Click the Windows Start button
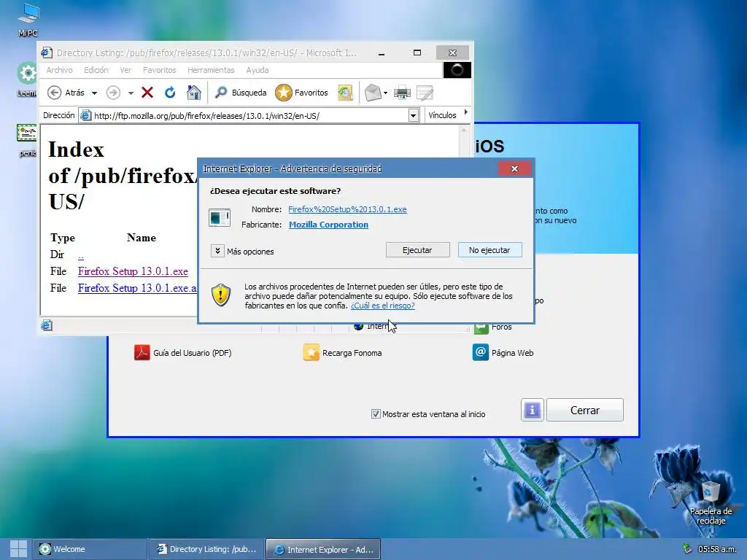Screen dimensions: 747x560 (18, 549)
